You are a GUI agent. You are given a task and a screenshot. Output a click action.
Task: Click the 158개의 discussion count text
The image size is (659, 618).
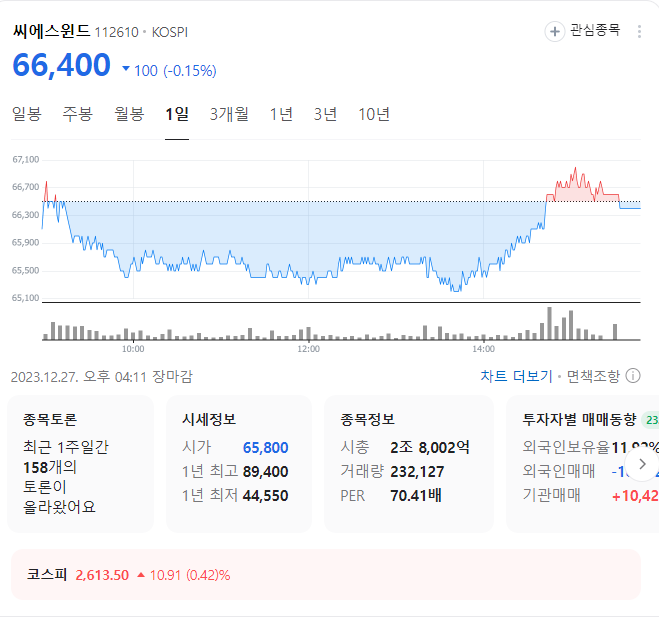[x=50, y=467]
